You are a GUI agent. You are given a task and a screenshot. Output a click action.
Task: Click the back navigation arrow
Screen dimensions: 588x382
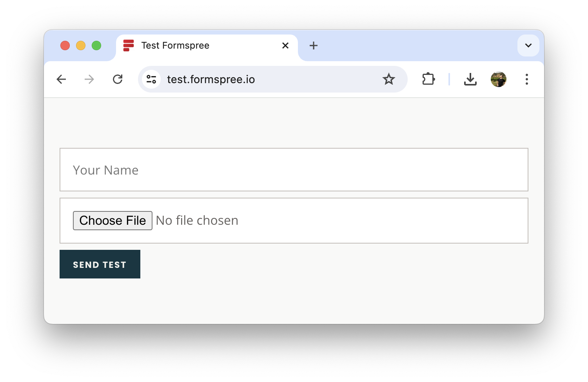tap(61, 79)
